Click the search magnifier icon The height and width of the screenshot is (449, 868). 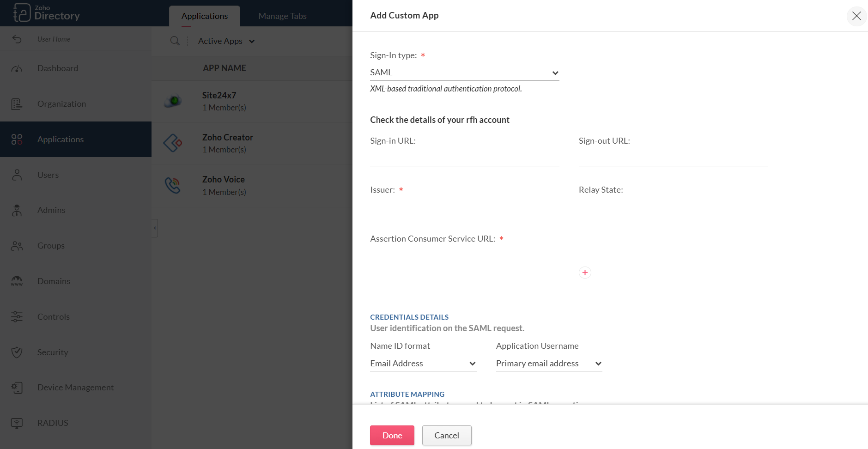coord(175,41)
